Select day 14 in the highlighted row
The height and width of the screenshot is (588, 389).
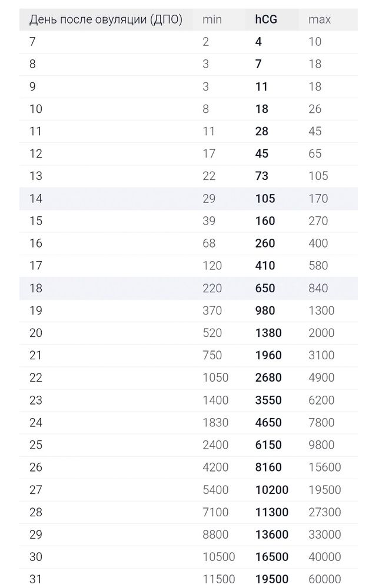(36, 199)
